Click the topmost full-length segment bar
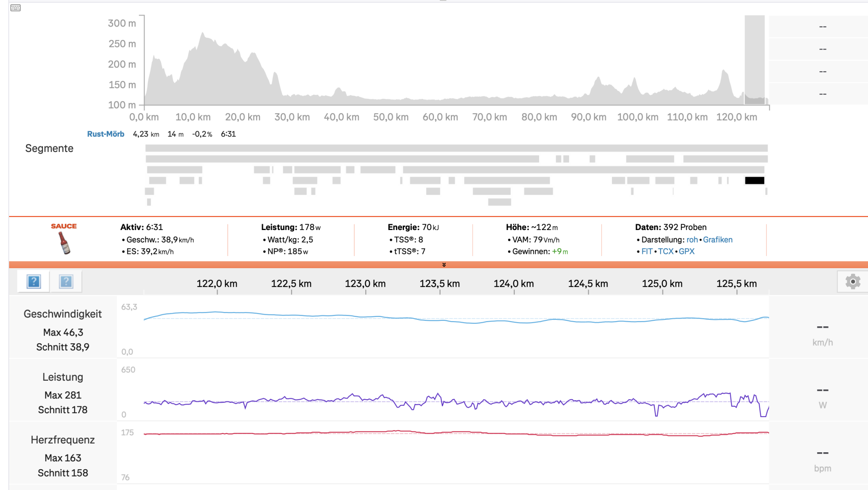This screenshot has width=868, height=490. [456, 148]
